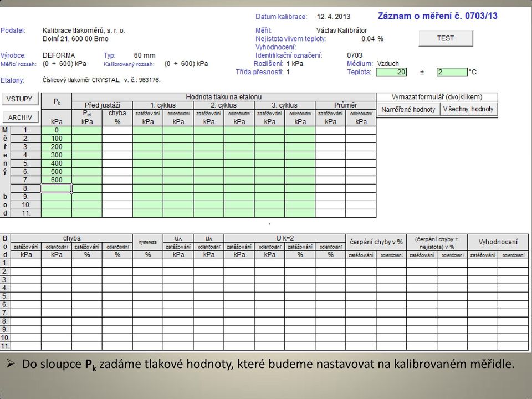The width and height of the screenshot is (532, 399).
Task: Click the Naměřené hodnoty button
Action: click(408, 110)
